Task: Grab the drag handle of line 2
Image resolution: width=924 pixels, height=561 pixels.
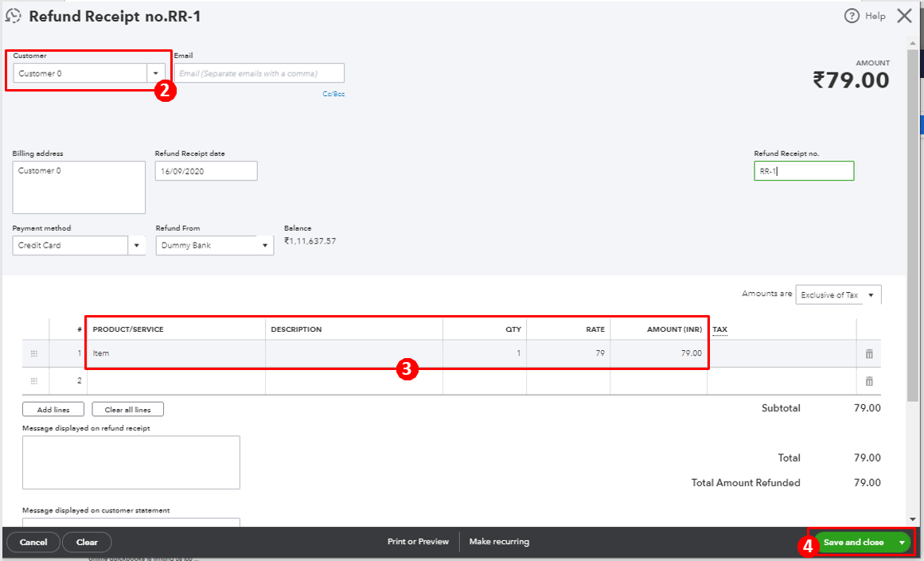Action: 34,381
